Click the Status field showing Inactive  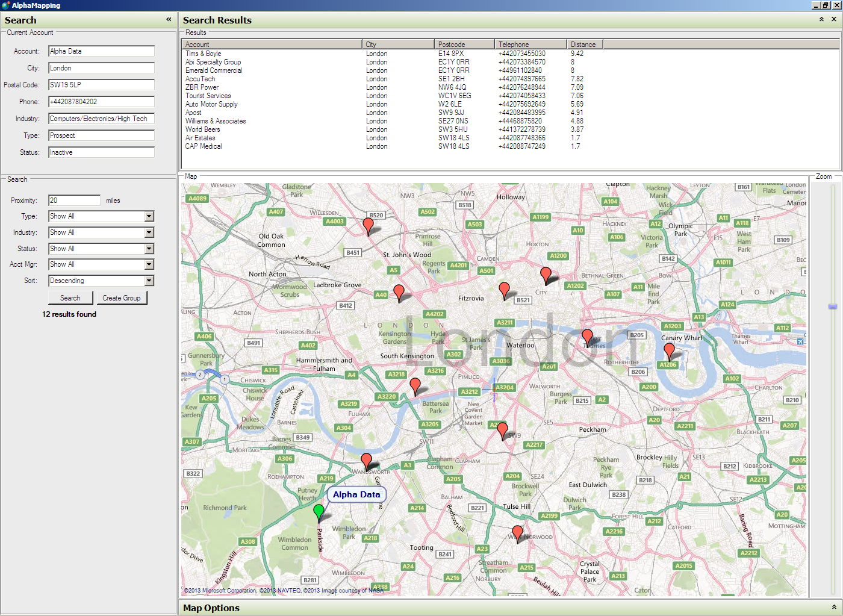click(101, 152)
